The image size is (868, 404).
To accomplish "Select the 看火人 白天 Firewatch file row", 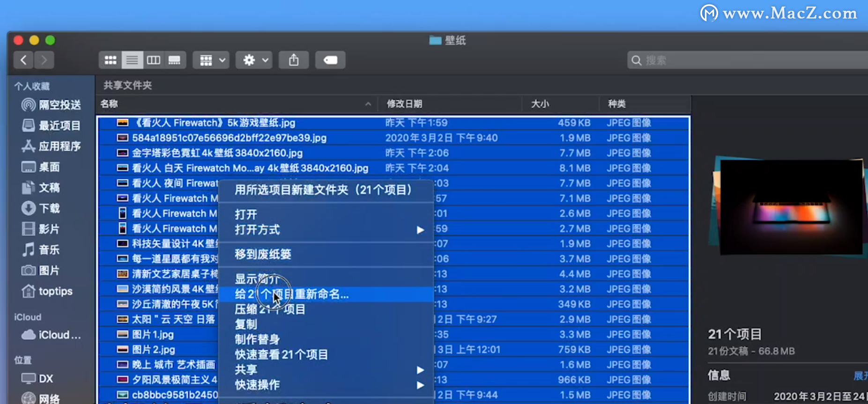I will [393, 168].
